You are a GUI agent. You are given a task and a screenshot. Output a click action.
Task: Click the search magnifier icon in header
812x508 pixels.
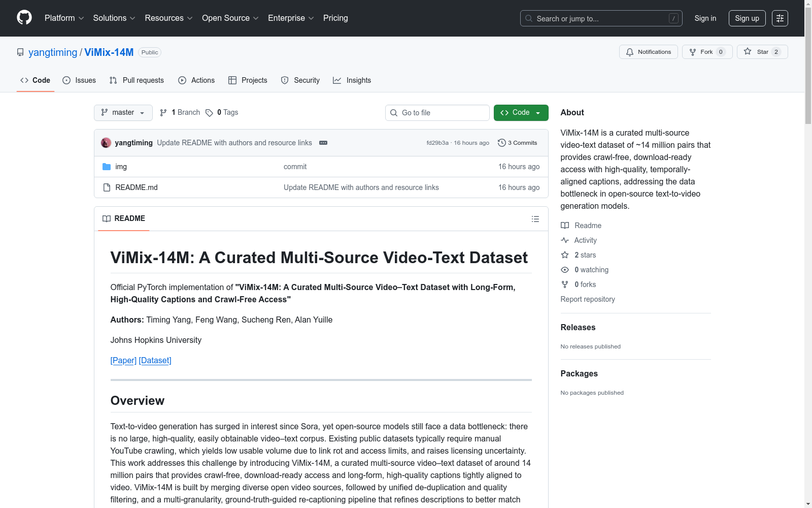point(529,18)
